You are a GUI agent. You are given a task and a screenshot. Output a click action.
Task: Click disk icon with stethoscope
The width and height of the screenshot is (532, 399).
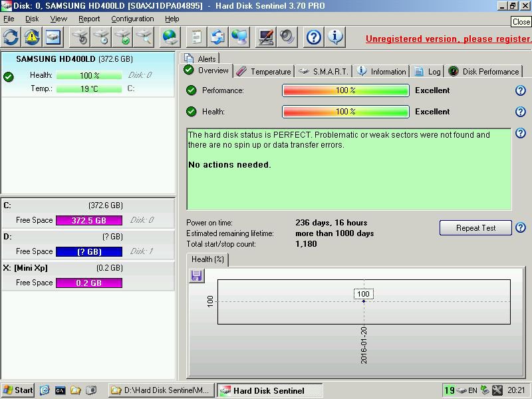tap(80, 37)
